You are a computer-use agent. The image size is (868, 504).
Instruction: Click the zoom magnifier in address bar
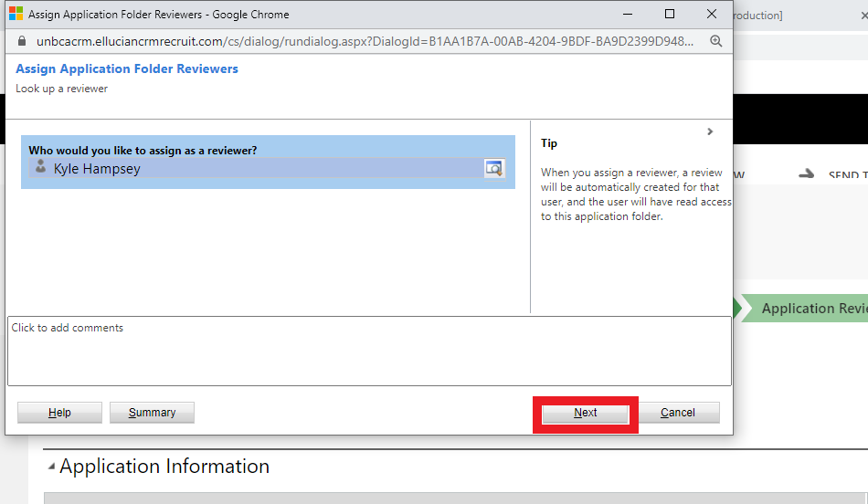click(x=715, y=42)
